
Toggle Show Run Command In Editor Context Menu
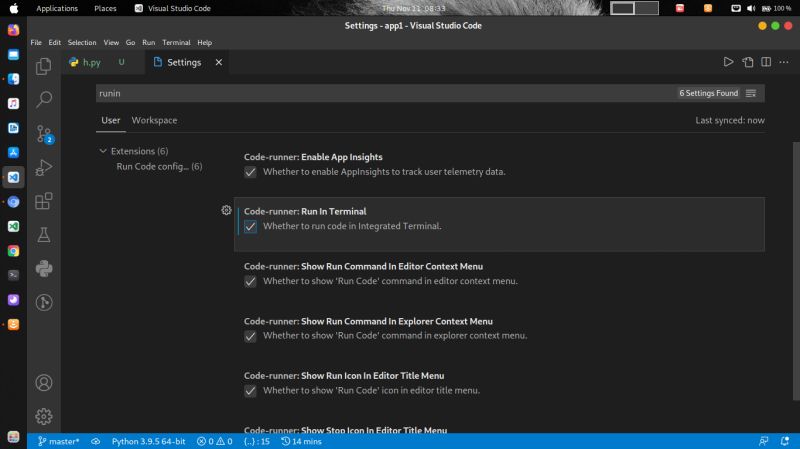tap(250, 281)
